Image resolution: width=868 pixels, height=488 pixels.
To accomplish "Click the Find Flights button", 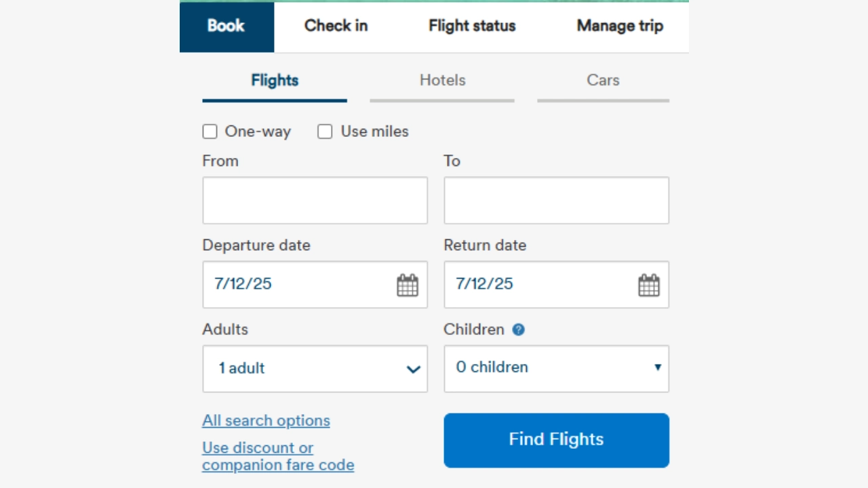I will pos(556,440).
